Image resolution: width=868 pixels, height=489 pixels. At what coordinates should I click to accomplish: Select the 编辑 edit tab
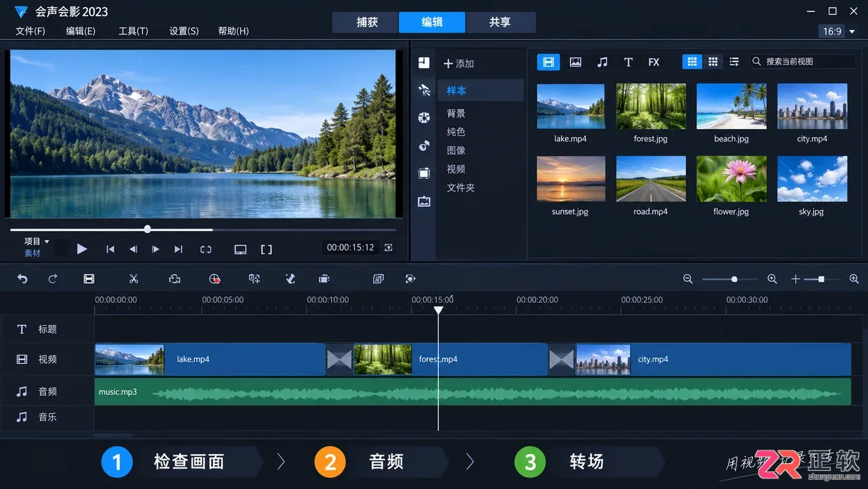point(432,22)
